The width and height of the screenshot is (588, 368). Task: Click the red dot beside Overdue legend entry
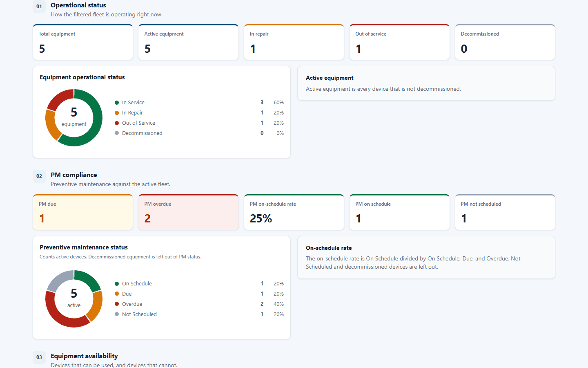(117, 304)
